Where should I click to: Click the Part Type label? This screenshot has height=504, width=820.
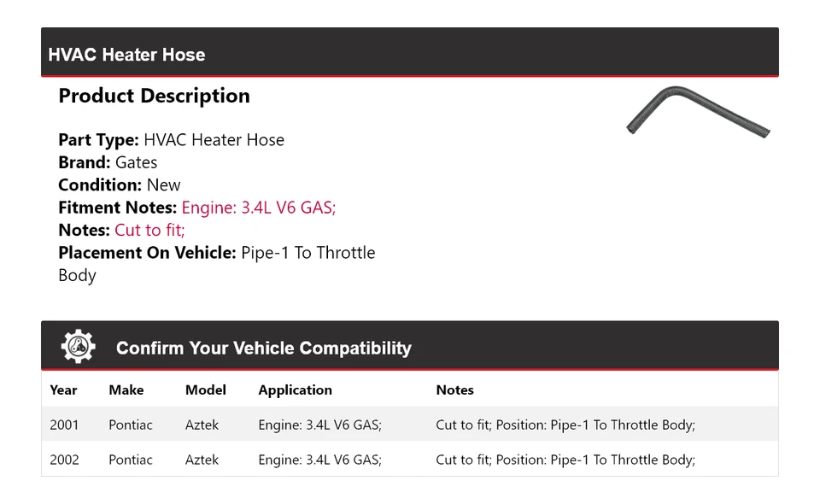click(x=98, y=140)
